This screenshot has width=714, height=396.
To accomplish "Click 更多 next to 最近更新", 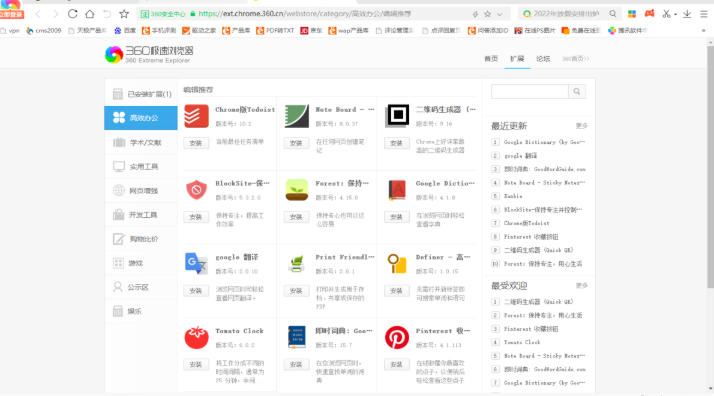I will coord(581,126).
